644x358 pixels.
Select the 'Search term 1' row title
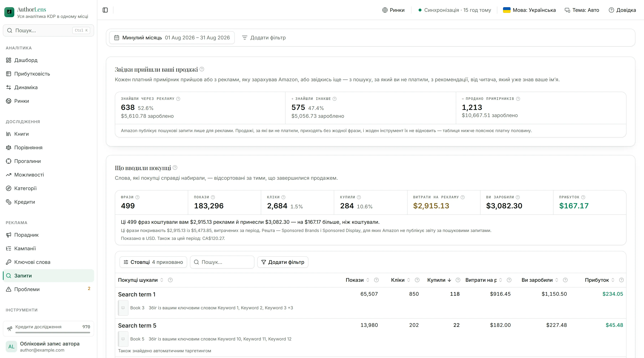click(x=137, y=294)
